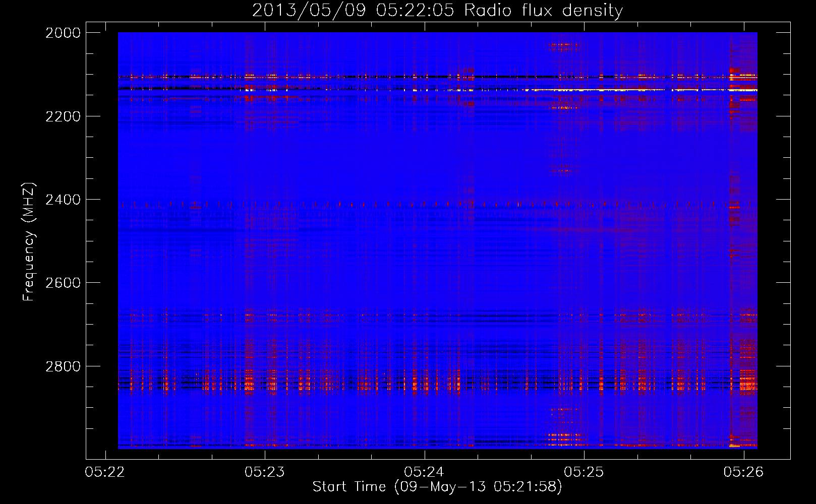Click the "Frequency (MHZ)" axis label
The image size is (816, 504).
[29, 242]
